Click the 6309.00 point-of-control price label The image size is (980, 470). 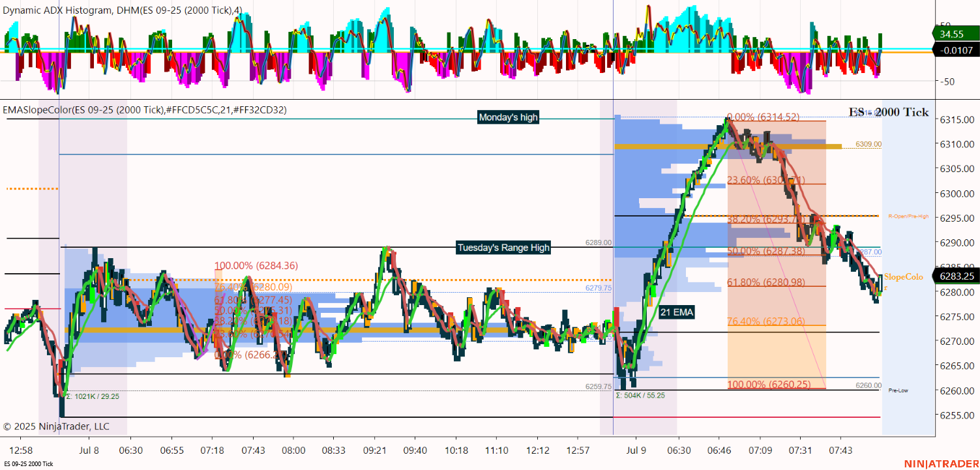pos(869,144)
